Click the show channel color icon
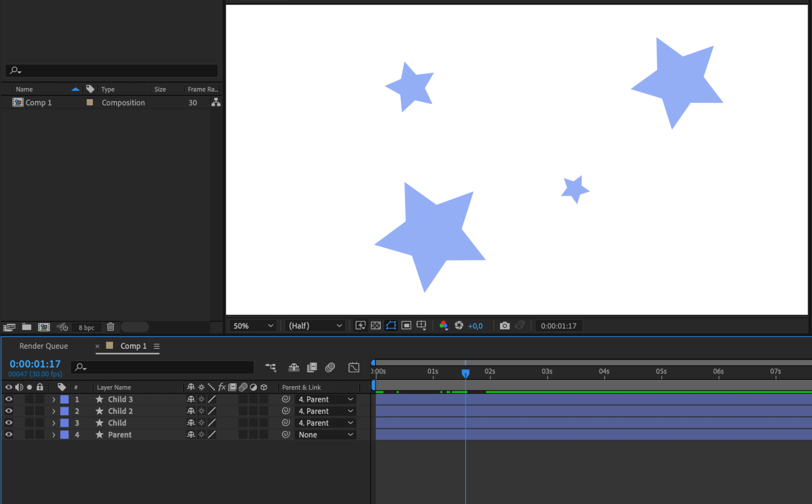Screen dimensions: 812x504 coord(444,326)
